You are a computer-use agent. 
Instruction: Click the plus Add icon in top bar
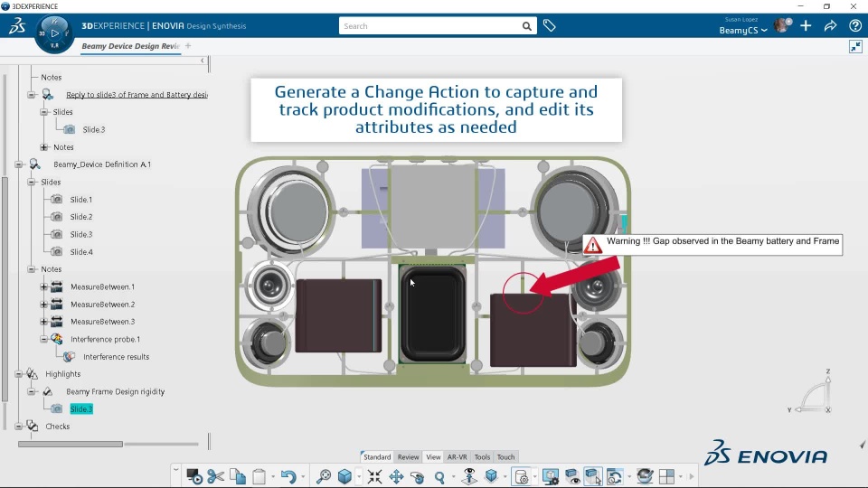tap(806, 25)
